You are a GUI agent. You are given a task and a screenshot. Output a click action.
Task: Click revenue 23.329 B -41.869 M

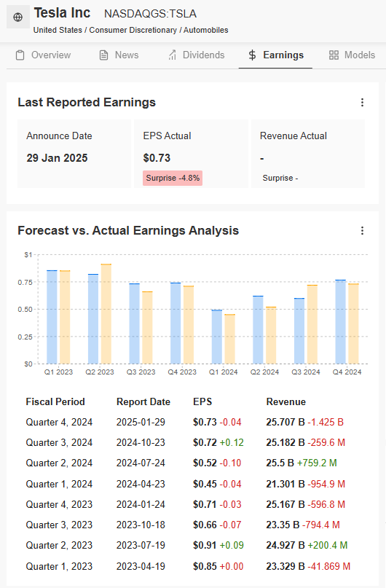click(308, 566)
